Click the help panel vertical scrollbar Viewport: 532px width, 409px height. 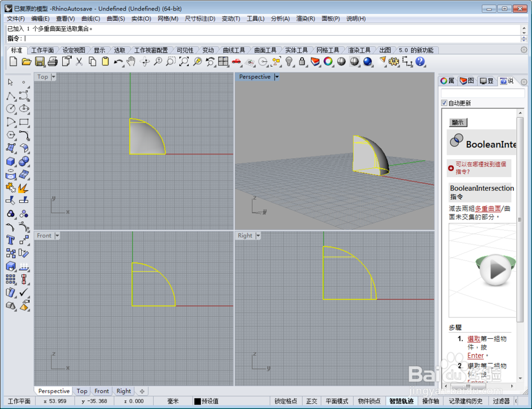point(520,219)
